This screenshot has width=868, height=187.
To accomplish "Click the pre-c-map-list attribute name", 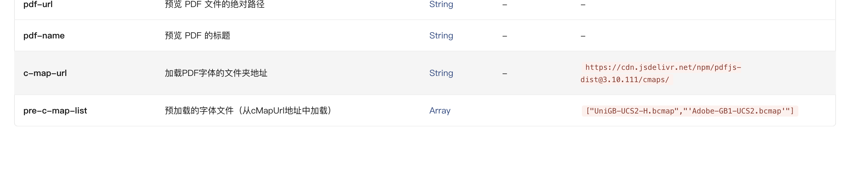I will pyautogui.click(x=55, y=111).
